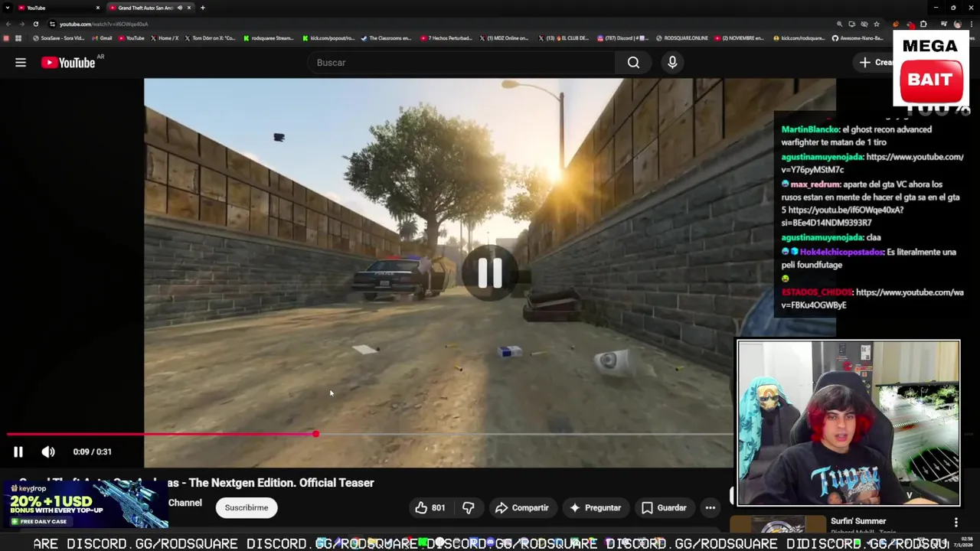Open The Classrooms bookmark

(387, 38)
